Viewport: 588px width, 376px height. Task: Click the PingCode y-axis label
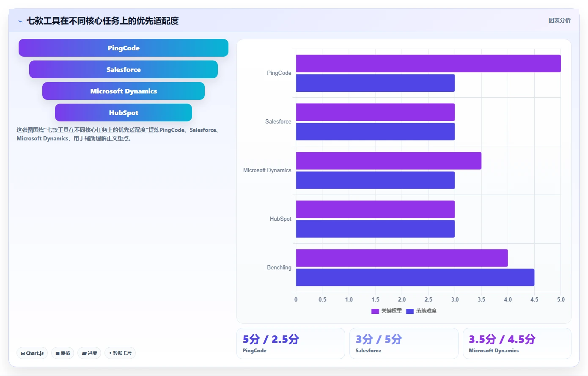[x=279, y=73]
